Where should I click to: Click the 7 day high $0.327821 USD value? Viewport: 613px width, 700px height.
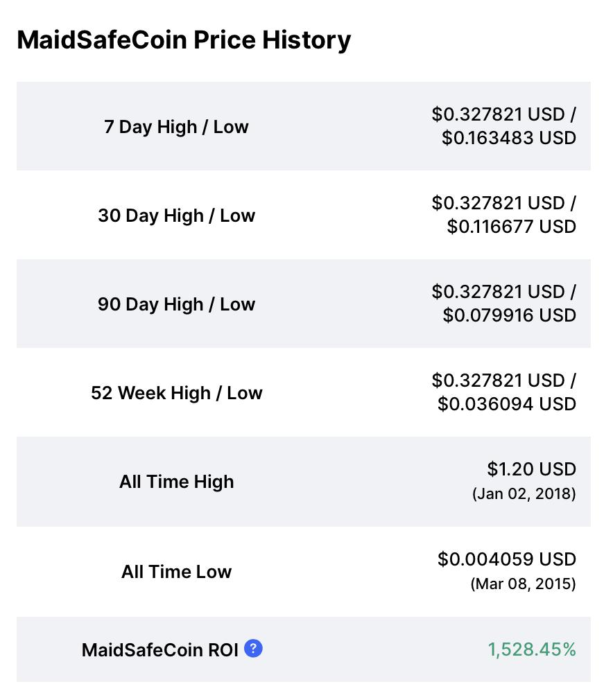click(x=498, y=115)
